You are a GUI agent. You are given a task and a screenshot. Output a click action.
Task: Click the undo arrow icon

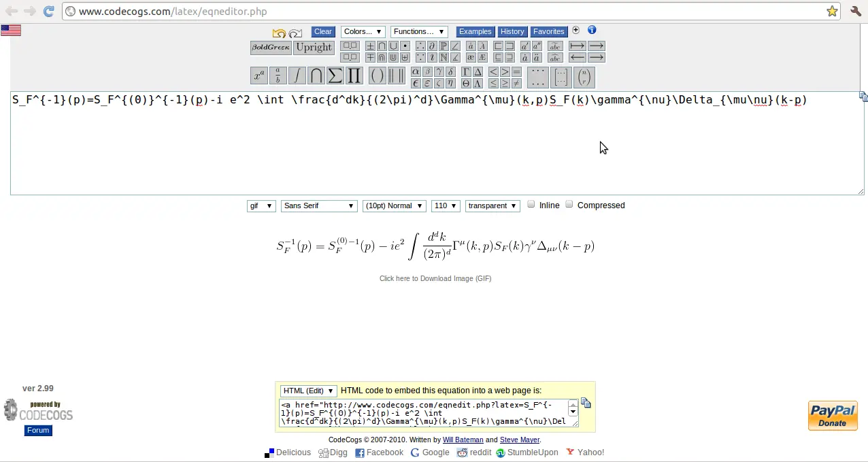tap(279, 33)
